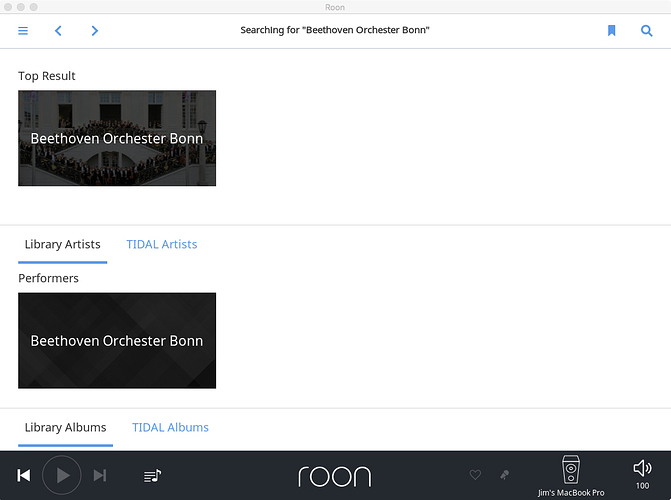Click the search magnifier icon
The image size is (671, 500).
tap(646, 30)
